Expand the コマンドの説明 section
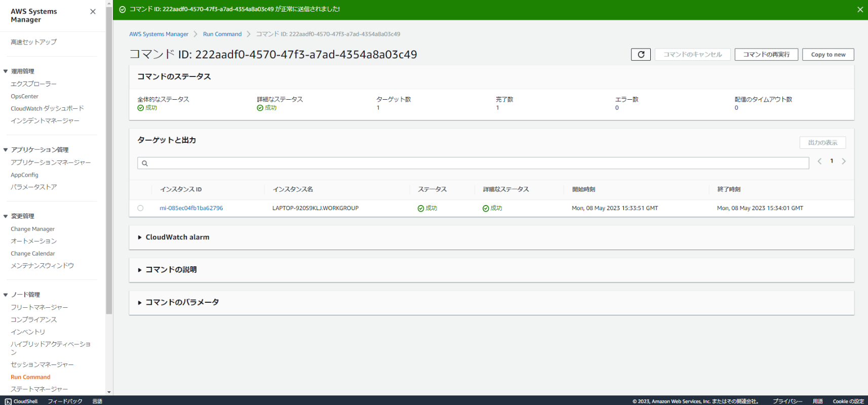 pos(168,270)
